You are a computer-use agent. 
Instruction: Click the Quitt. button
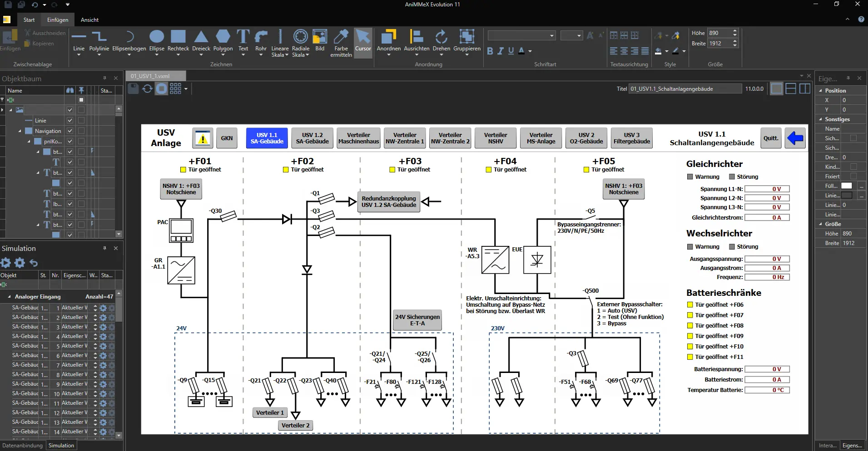click(x=771, y=138)
